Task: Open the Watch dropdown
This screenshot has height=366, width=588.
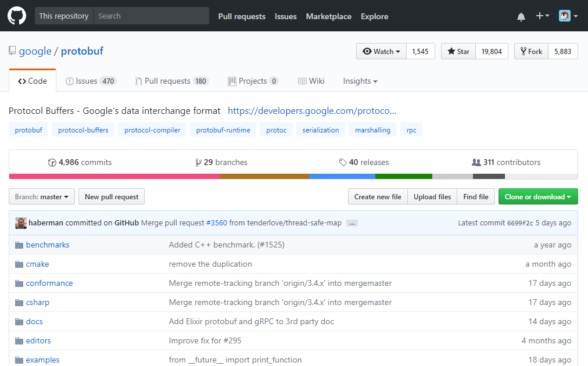Action: tap(381, 51)
